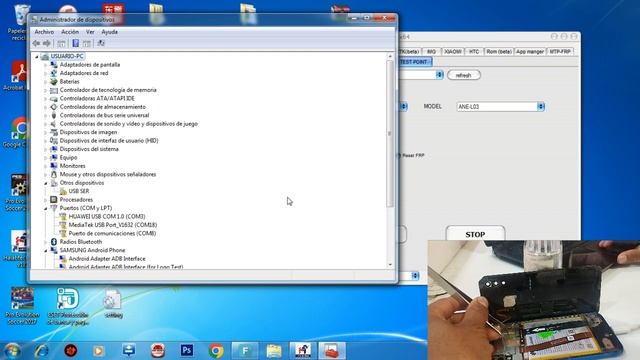Select Controladoras de almacenamiento row
Screen dimensions: 640x360
102,107
